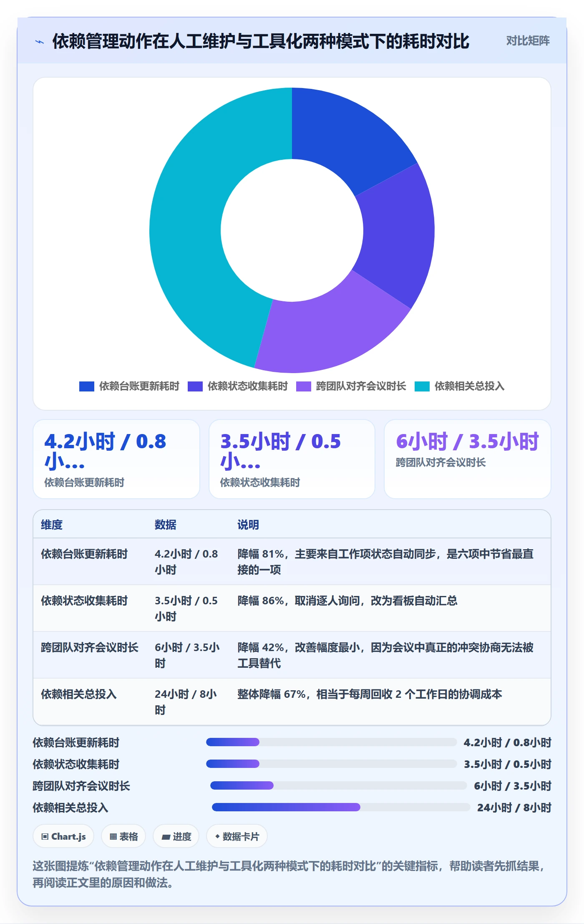
Task: Click the 依赖台账更新耗时 progress bar
Action: tap(332, 742)
